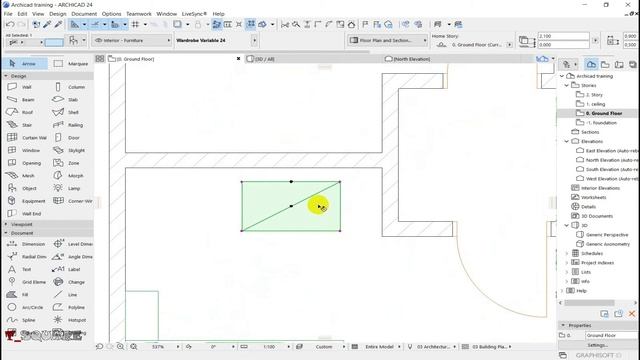Switch to the 3D / All tab
Screen dimensions: 640x360
(x=265, y=59)
